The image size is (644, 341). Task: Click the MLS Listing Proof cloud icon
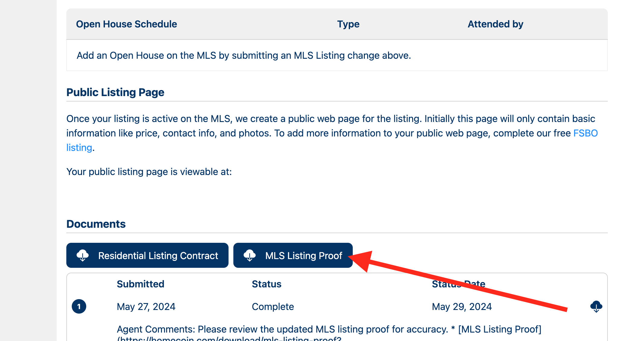point(250,255)
